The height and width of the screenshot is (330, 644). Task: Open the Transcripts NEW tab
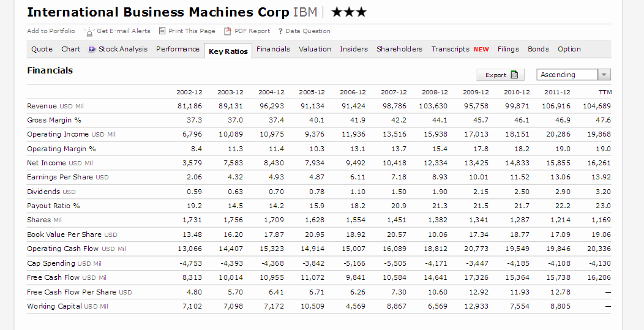tap(460, 49)
